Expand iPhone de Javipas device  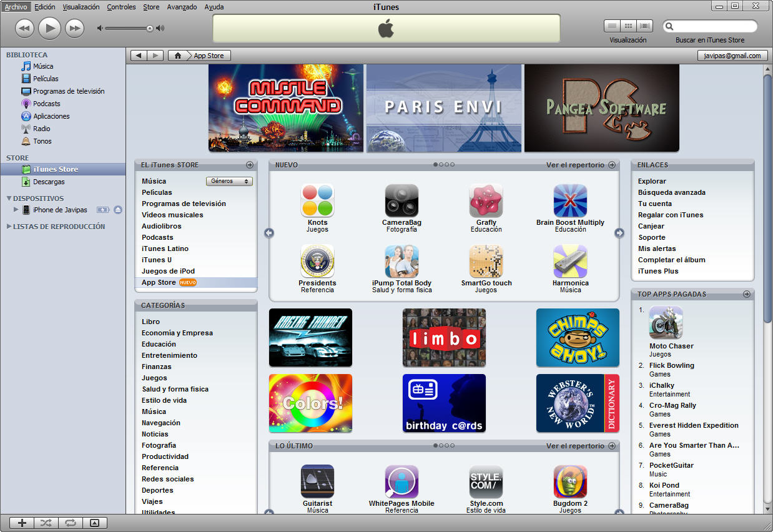pos(16,210)
